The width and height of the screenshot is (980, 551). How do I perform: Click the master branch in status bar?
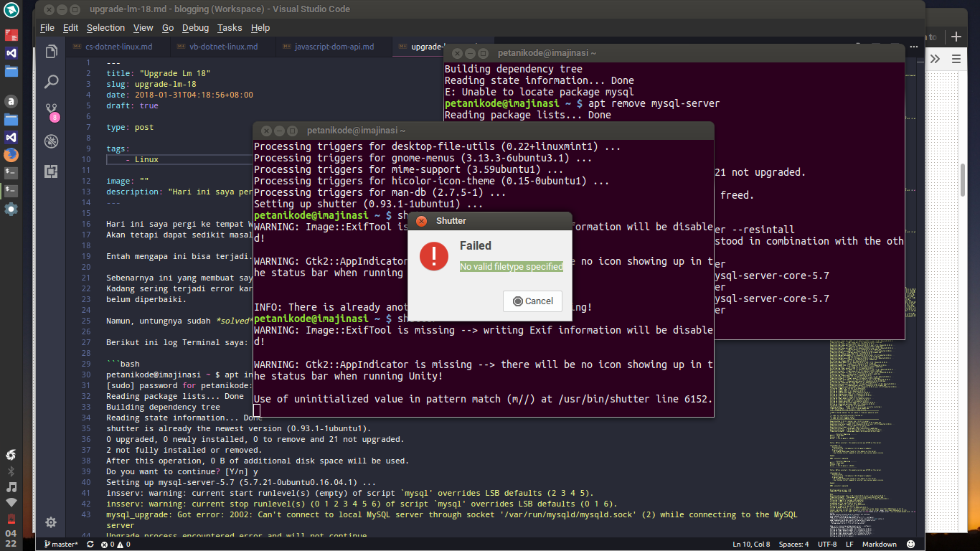pyautogui.click(x=62, y=545)
